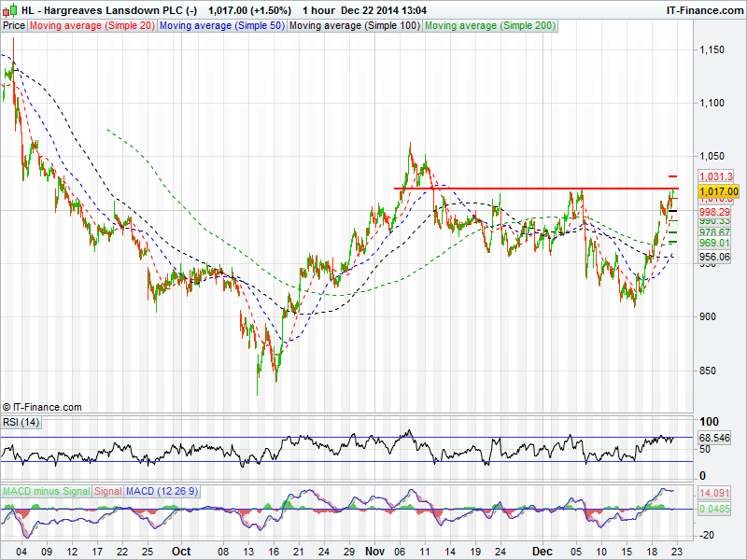Open the Moving average (Simple 50) label
Screen dimensions: 747x560
point(221,26)
